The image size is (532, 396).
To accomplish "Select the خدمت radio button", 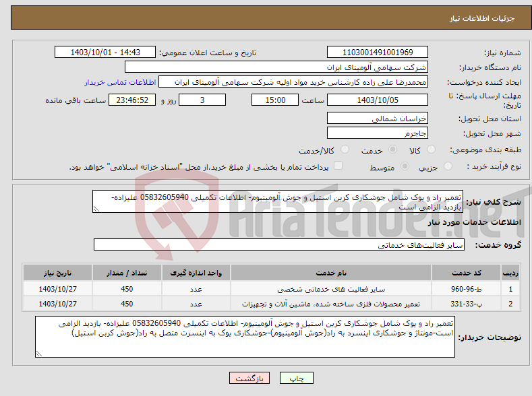I will (x=392, y=150).
